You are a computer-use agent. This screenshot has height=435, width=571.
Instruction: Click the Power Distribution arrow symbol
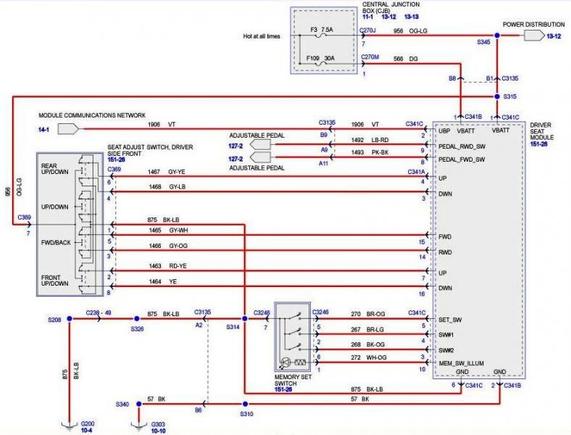(534, 36)
